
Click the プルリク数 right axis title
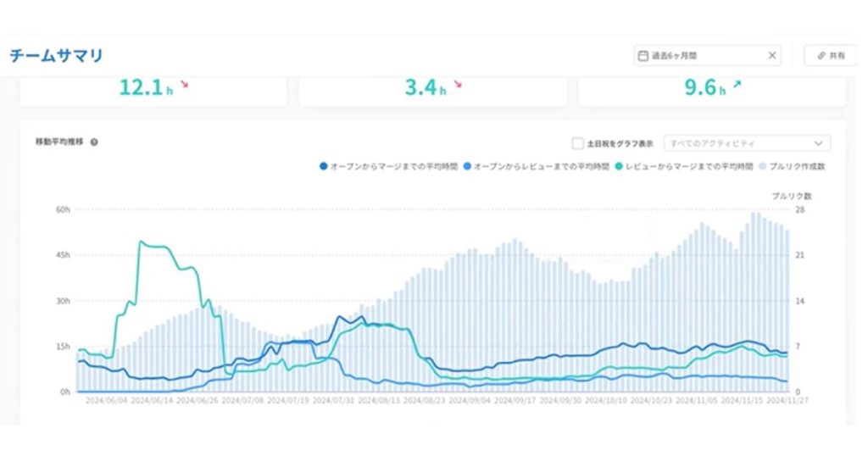click(792, 197)
